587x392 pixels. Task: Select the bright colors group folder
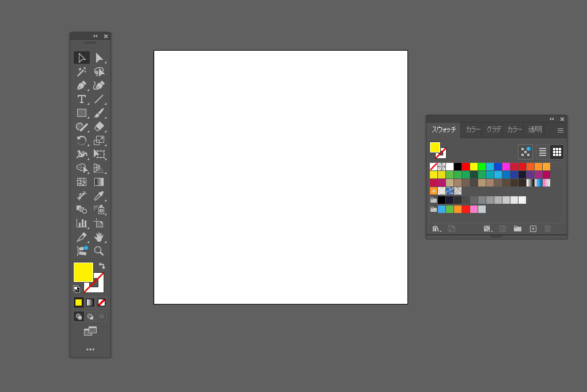pyautogui.click(x=433, y=210)
